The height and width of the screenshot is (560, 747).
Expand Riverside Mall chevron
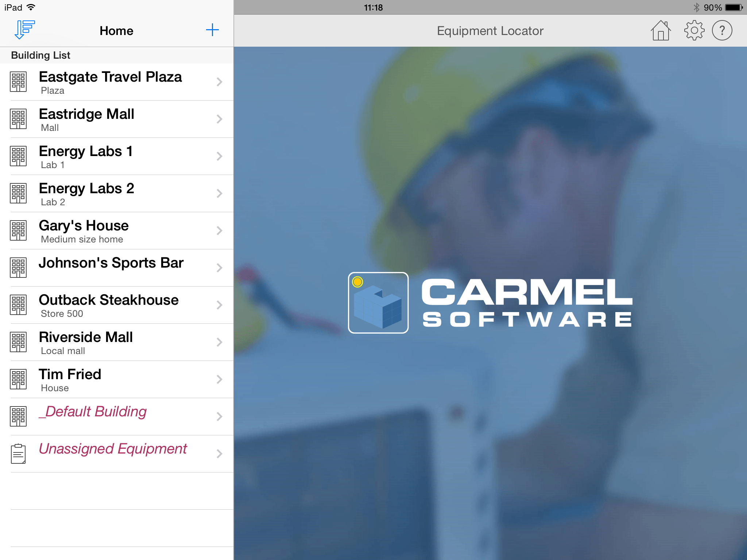coord(219,342)
